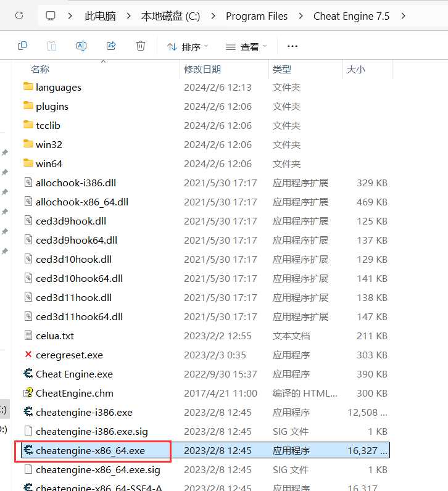This screenshot has width=448, height=491.
Task: Click 303 KB size of ceregreset.exe
Action: click(x=372, y=355)
